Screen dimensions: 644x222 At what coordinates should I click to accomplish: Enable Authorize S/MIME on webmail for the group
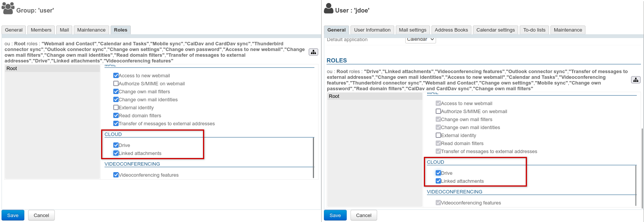click(x=116, y=83)
